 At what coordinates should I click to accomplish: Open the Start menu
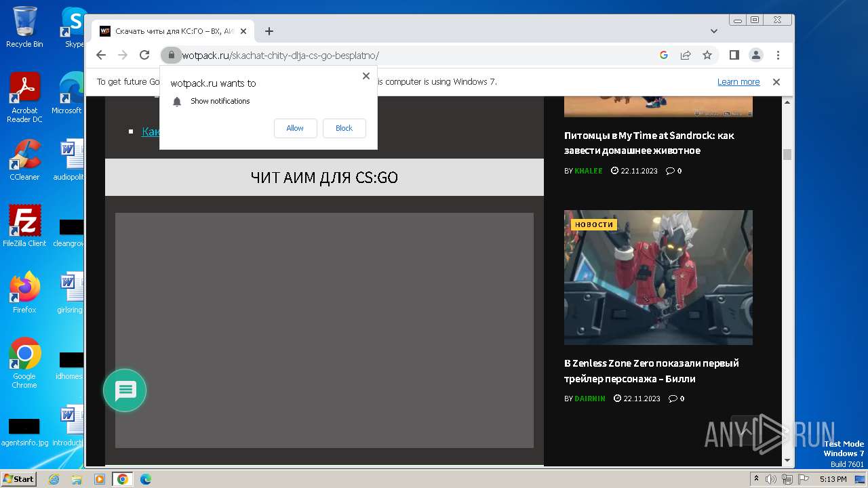point(18,479)
